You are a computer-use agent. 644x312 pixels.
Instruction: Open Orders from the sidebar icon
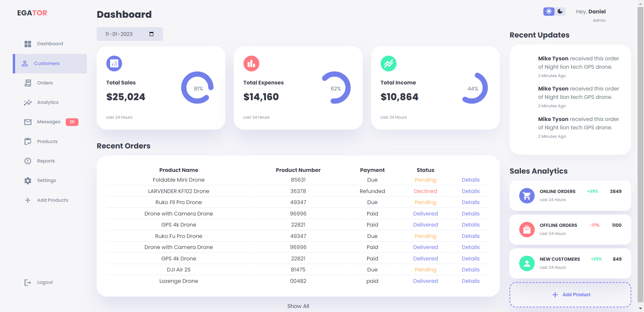[27, 83]
